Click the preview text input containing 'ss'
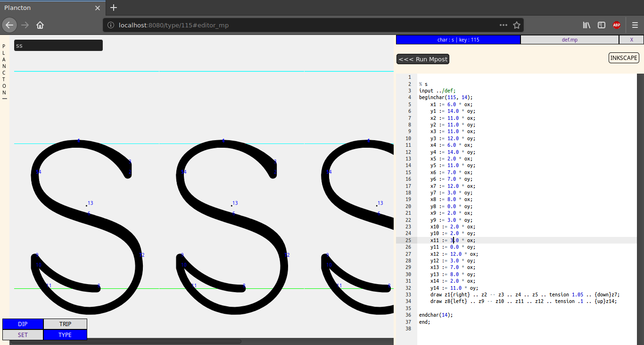644x345 pixels. click(x=58, y=46)
